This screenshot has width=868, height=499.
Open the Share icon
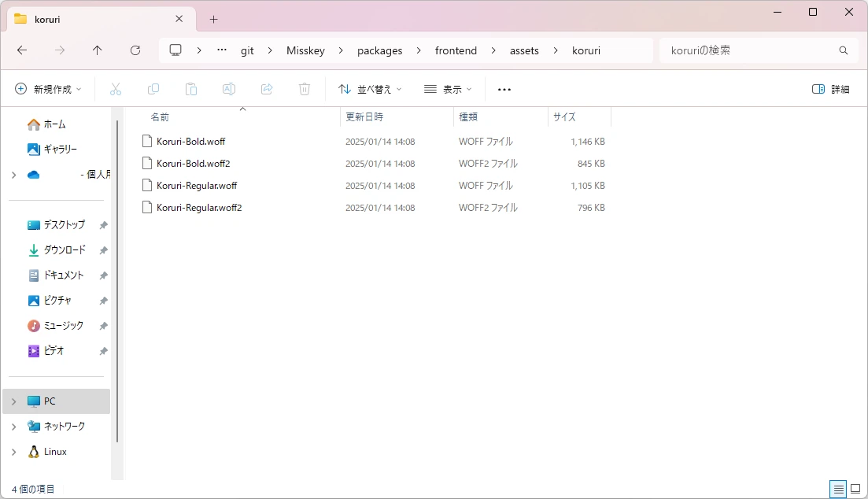tap(267, 89)
